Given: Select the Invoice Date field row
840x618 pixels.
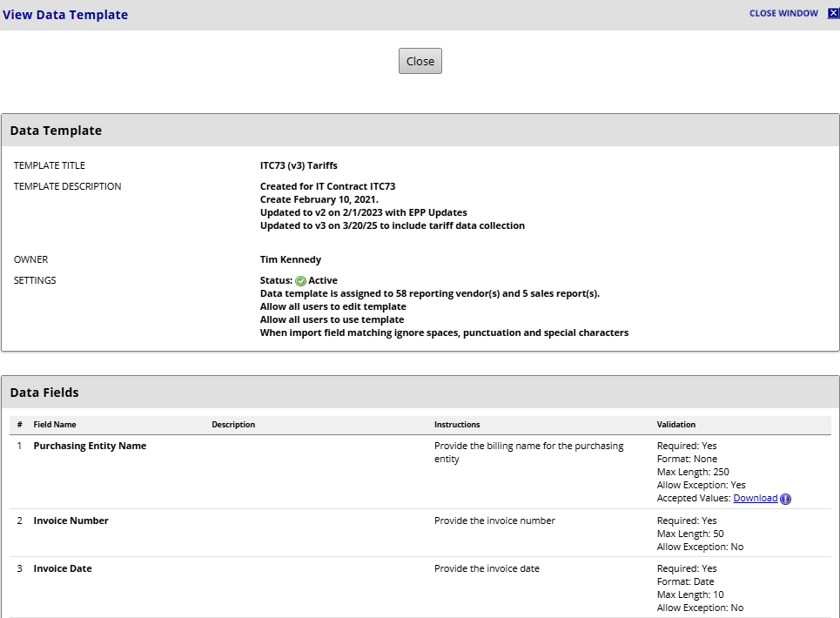Looking at the screenshot, I should point(63,568).
